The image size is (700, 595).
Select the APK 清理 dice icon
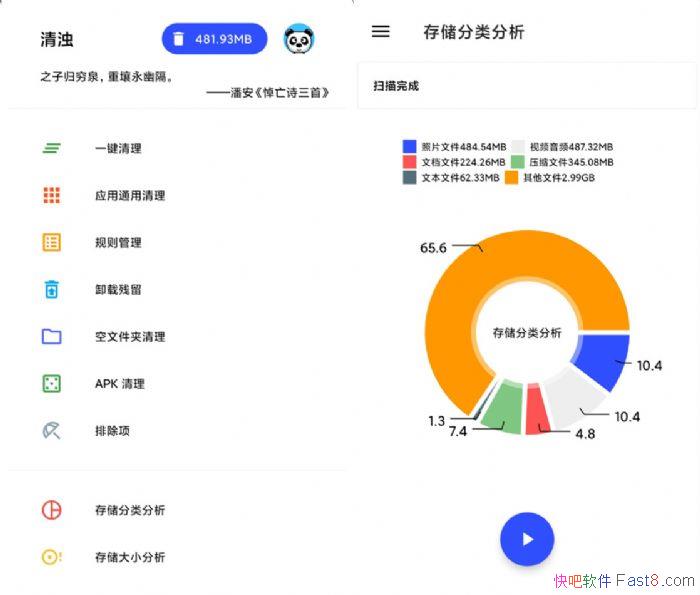pyautogui.click(x=52, y=383)
